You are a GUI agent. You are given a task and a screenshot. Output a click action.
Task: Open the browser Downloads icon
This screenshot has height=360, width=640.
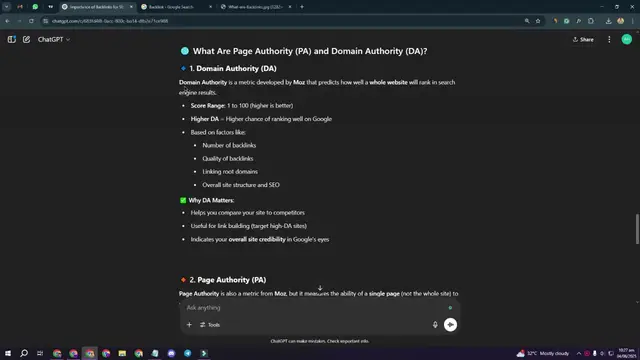pos(609,21)
